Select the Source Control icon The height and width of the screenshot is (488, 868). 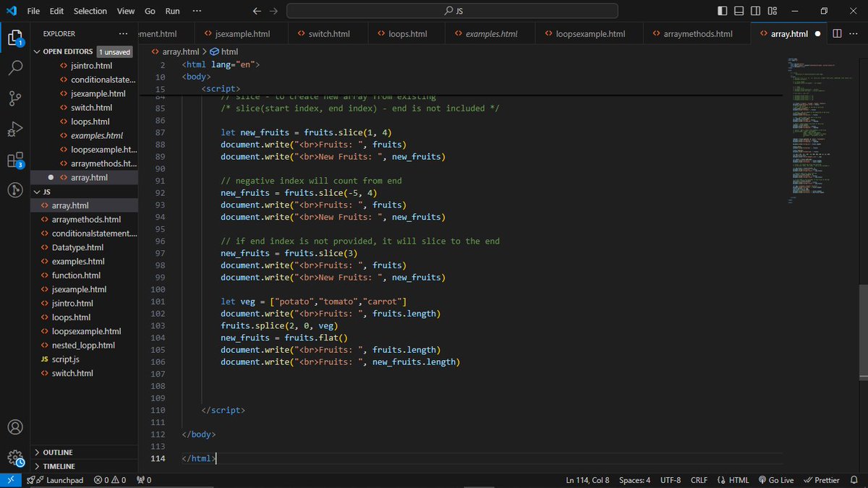[x=15, y=96]
